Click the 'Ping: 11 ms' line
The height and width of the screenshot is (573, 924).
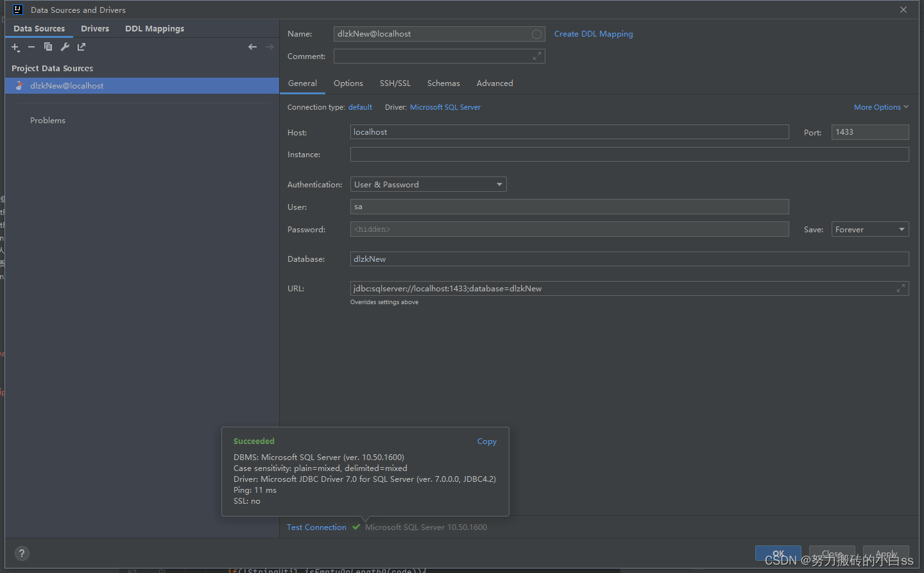(x=255, y=490)
